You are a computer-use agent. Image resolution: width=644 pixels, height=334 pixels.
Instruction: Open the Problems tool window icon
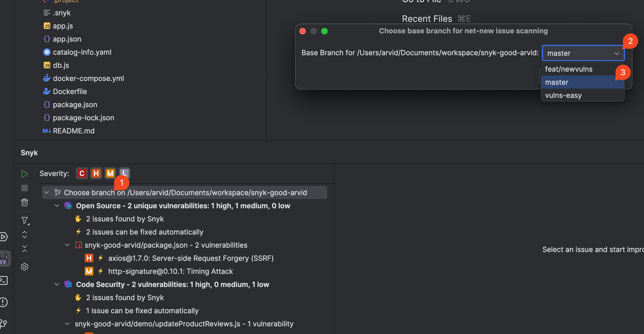(4, 302)
